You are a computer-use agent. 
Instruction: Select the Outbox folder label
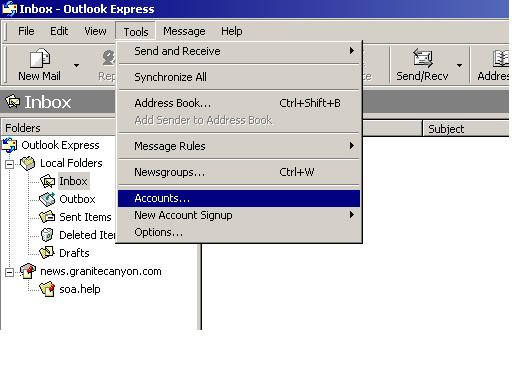coord(77,199)
